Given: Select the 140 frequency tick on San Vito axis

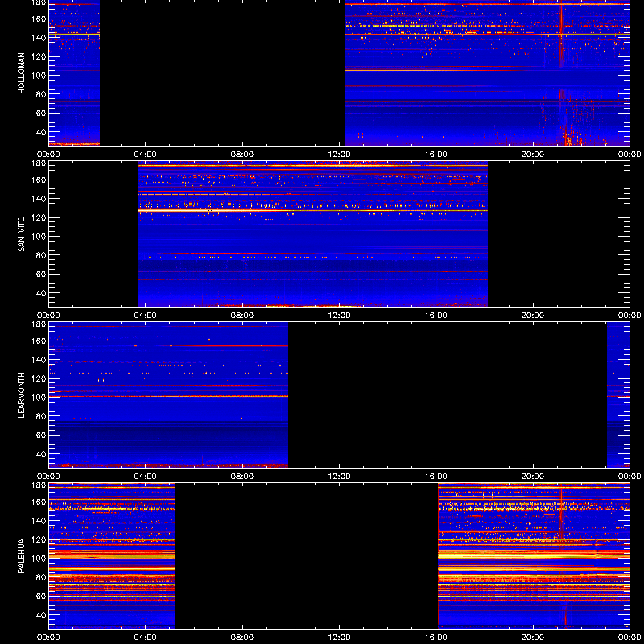Looking at the screenshot, I should coord(39,199).
